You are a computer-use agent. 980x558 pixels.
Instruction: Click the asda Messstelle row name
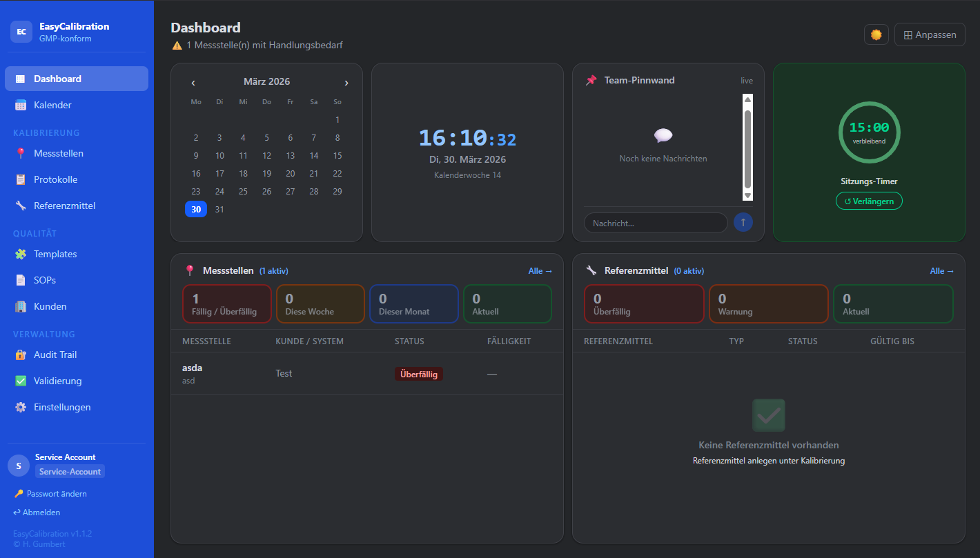tap(192, 368)
